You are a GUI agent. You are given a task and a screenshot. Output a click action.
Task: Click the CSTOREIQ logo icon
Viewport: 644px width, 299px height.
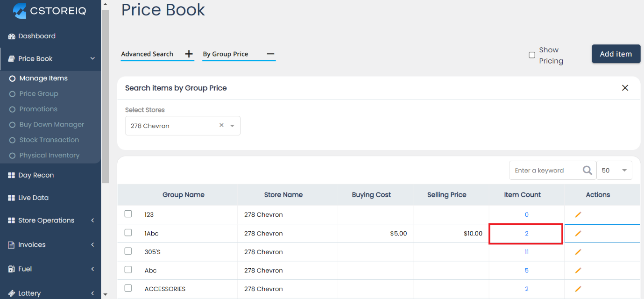click(19, 11)
